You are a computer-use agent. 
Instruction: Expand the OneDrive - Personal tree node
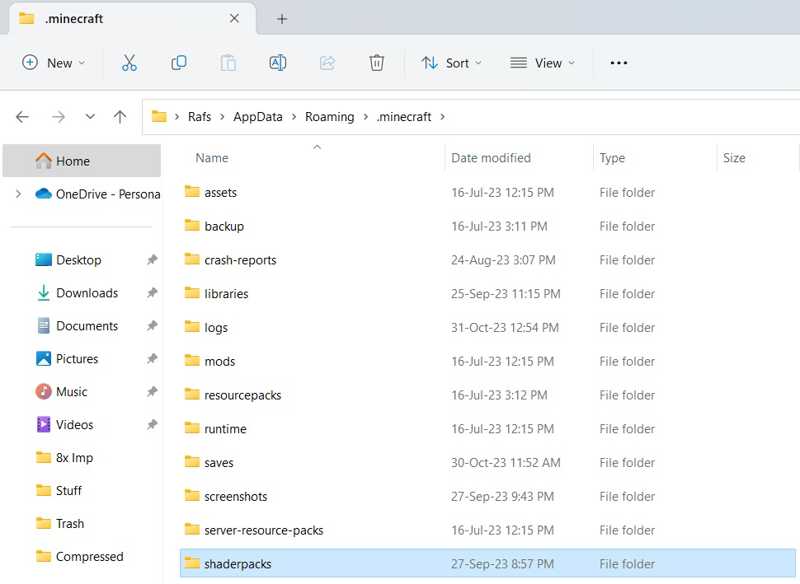pyautogui.click(x=18, y=194)
